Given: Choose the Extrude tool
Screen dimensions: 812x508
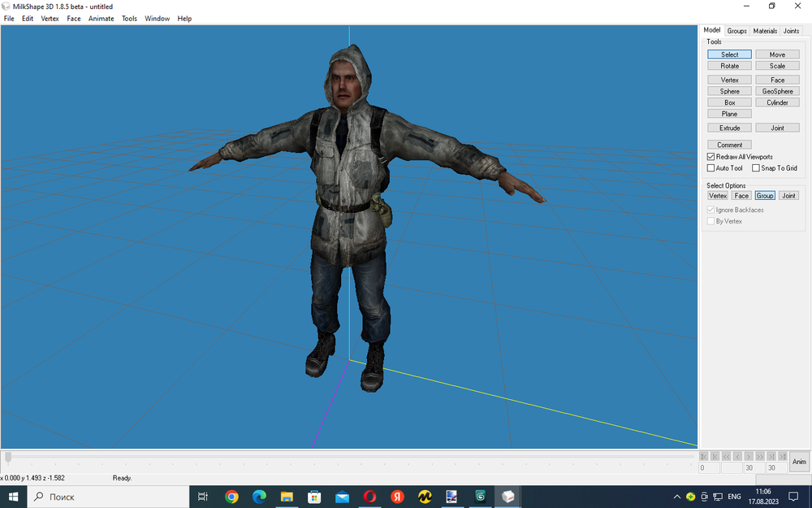Looking at the screenshot, I should pyautogui.click(x=728, y=128).
